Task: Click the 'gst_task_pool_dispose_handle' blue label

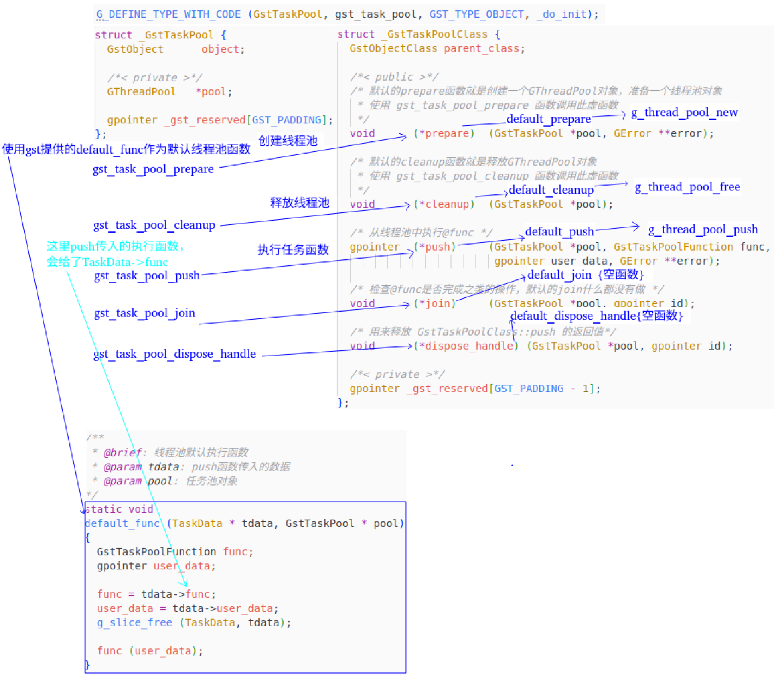Action: [175, 354]
